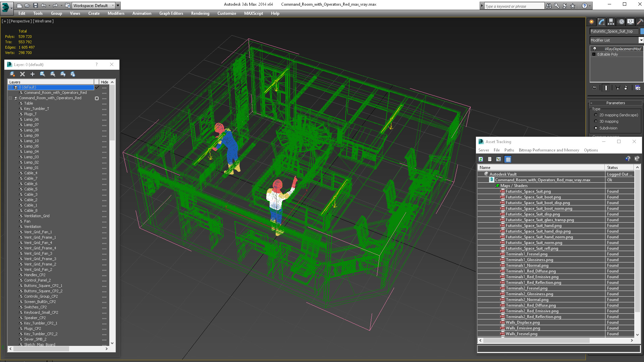Click Favorites star icon in InfoCenter
The height and width of the screenshot is (362, 644).
click(x=573, y=6)
